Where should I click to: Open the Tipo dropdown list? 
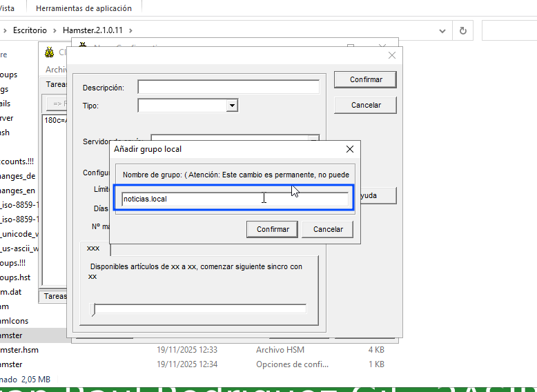coord(232,106)
